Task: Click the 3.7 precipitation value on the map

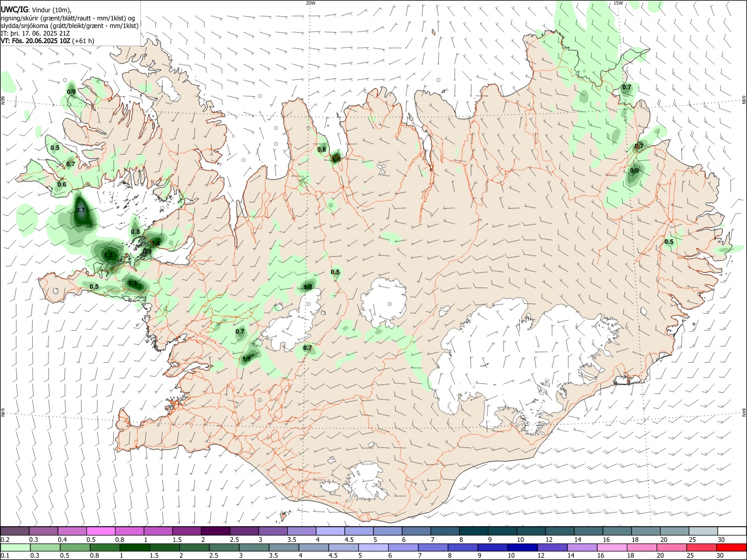Action: pyautogui.click(x=81, y=210)
